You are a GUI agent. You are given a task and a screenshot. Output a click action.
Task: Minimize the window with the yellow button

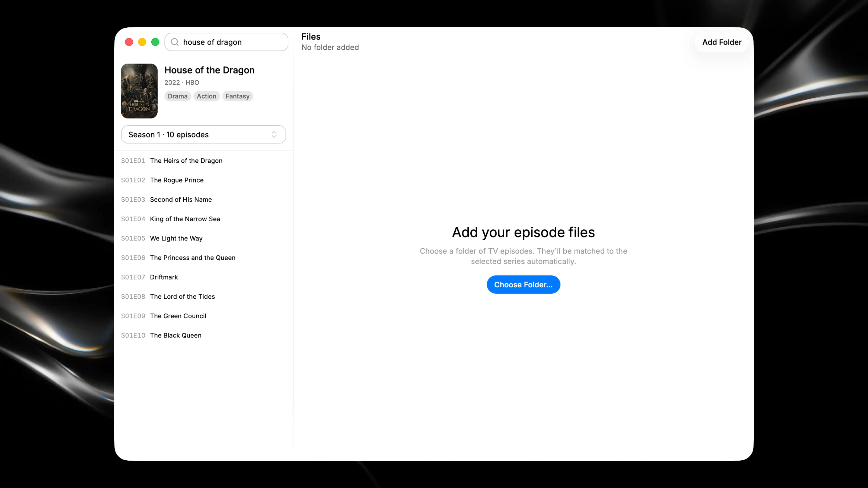coord(142,42)
